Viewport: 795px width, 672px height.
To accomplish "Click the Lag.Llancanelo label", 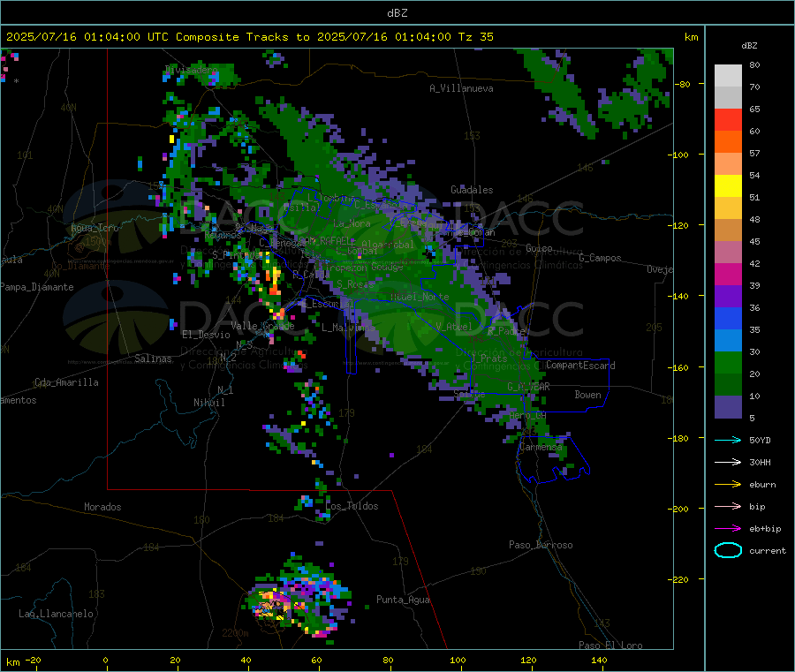I will tap(56, 614).
